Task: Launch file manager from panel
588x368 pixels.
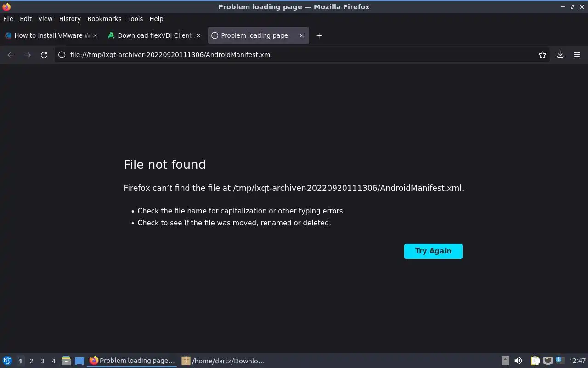Action: click(x=66, y=361)
